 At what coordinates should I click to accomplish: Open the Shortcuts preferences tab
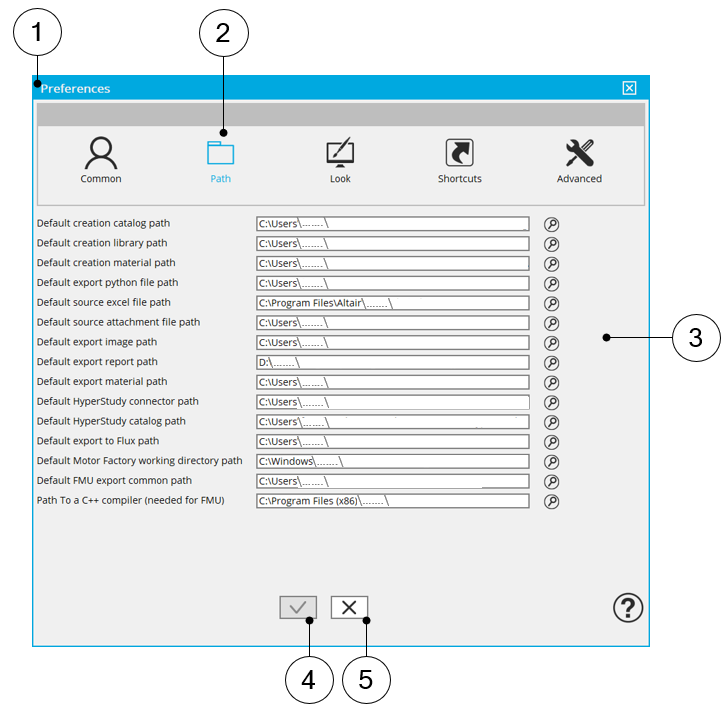(x=459, y=160)
